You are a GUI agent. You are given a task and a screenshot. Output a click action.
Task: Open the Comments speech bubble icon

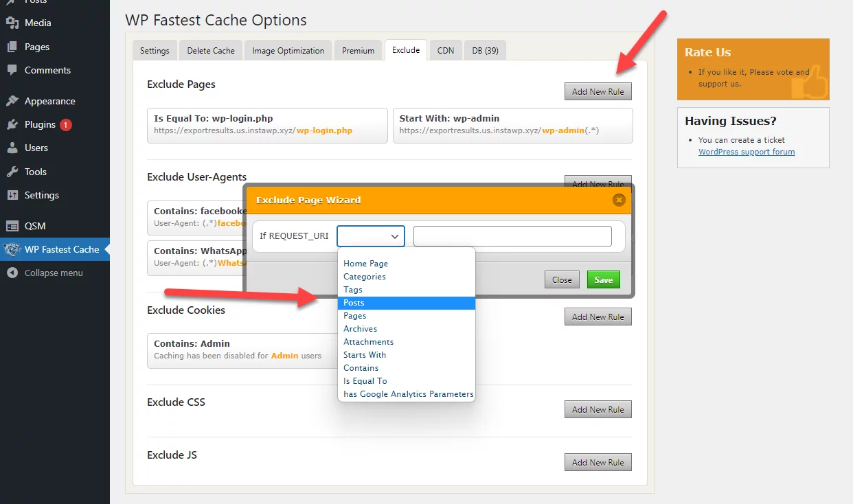click(x=12, y=70)
